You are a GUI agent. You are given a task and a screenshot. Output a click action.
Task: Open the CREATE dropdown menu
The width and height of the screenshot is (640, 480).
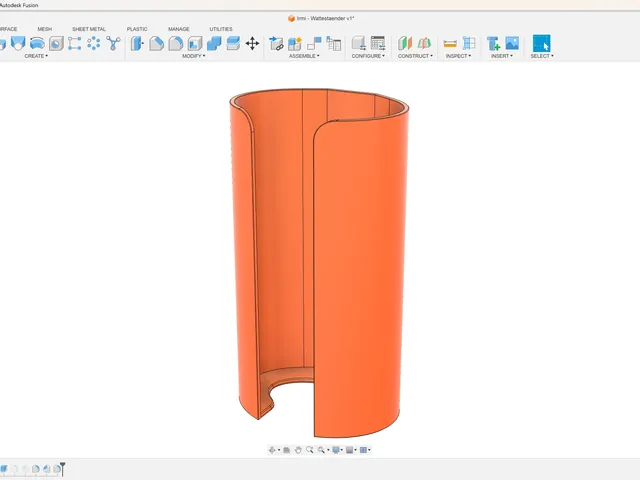click(x=36, y=56)
